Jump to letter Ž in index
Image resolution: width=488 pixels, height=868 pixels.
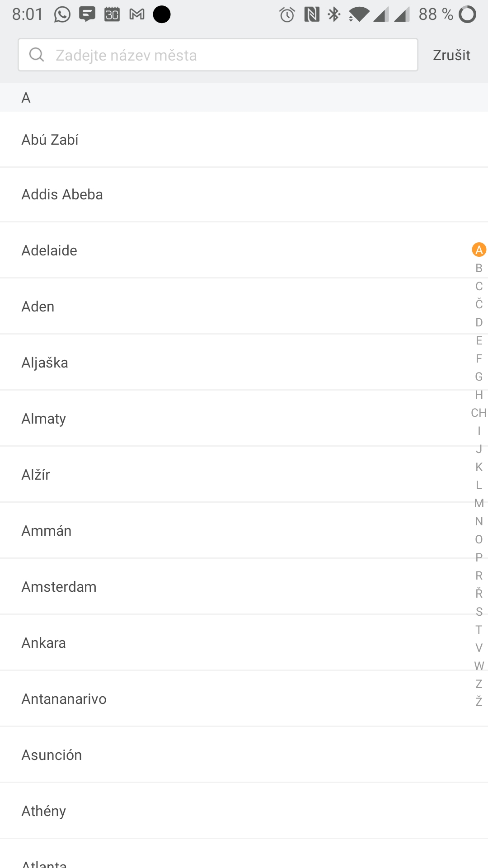coord(479,702)
